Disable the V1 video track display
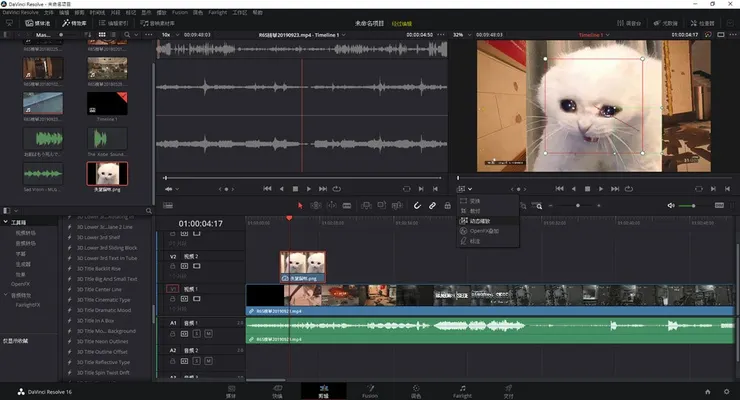Viewport: 740px width, 400px height. [197, 299]
